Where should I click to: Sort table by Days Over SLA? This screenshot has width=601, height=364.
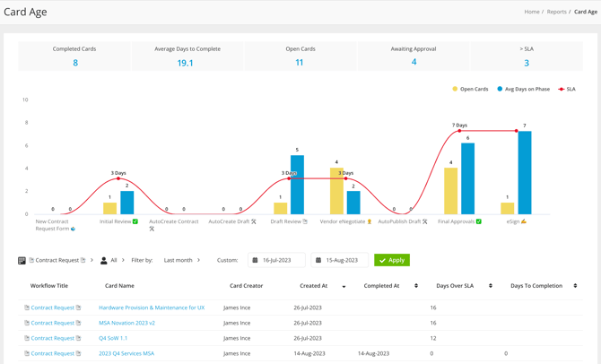click(490, 286)
